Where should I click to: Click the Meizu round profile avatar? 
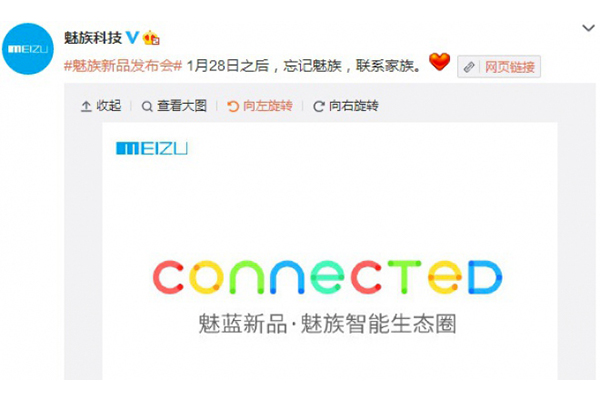28,49
